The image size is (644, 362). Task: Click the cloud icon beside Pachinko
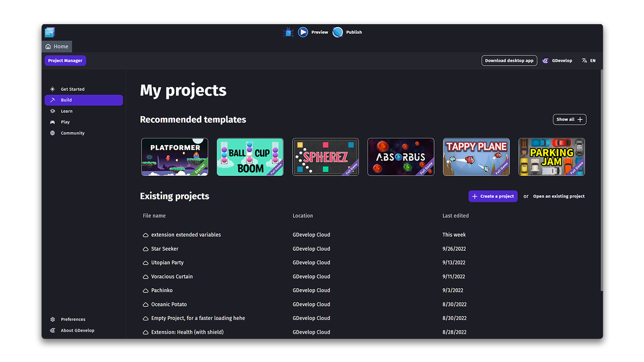(145, 290)
